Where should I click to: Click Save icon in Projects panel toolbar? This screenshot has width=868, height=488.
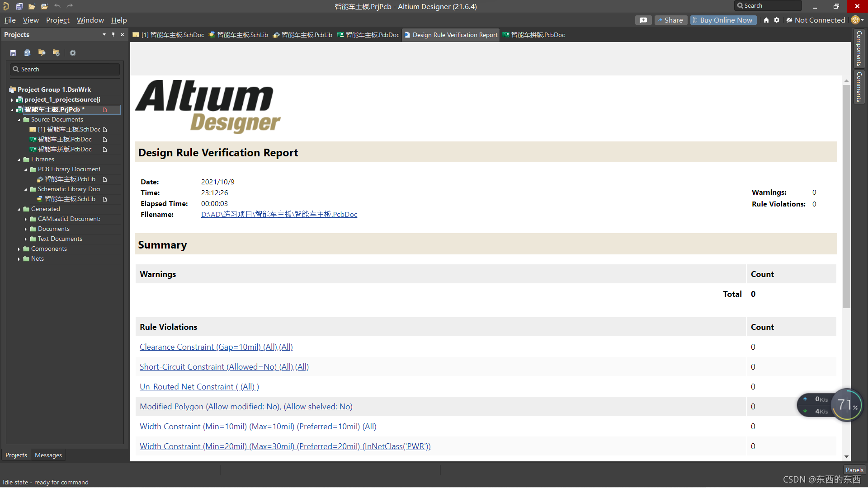(13, 53)
